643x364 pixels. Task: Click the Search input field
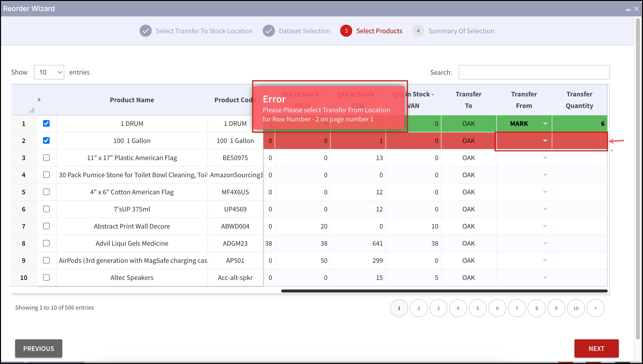point(534,72)
